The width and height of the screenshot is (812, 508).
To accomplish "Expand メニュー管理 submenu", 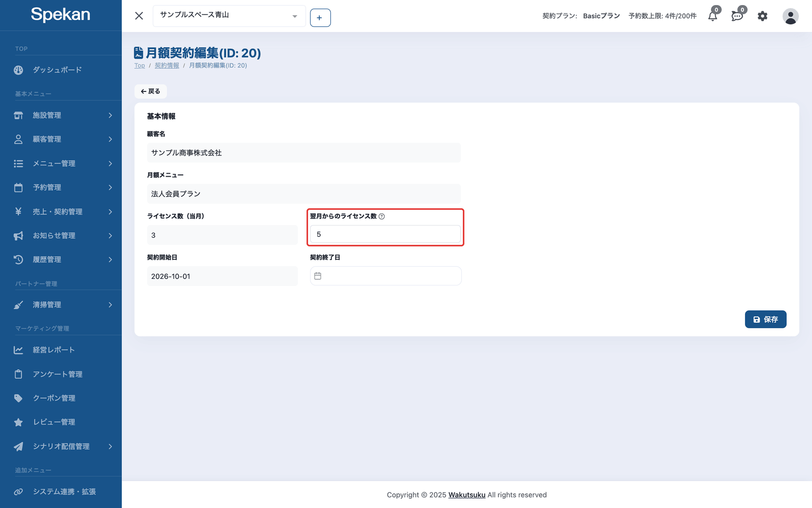I will click(61, 164).
